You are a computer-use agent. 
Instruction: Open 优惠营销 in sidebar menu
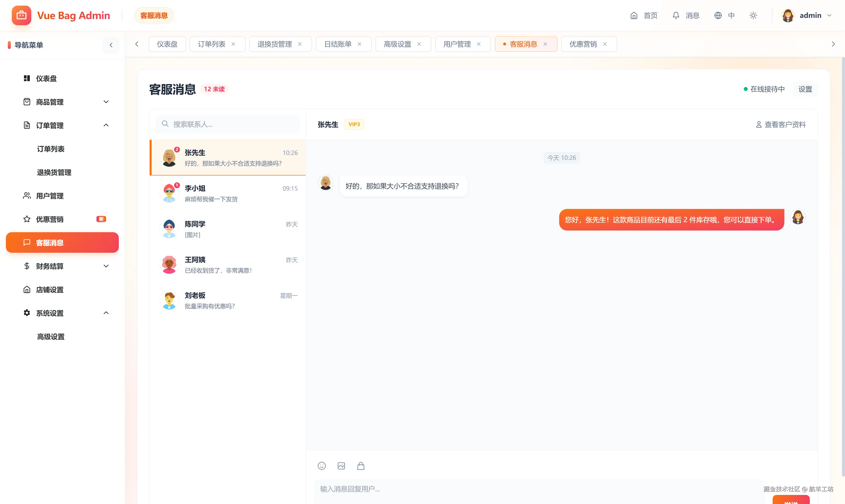[50, 219]
